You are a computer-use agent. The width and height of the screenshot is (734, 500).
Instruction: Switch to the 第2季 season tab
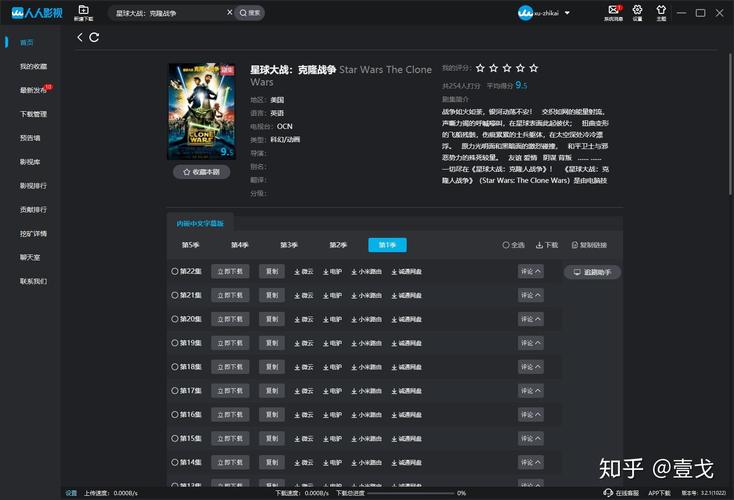point(338,245)
